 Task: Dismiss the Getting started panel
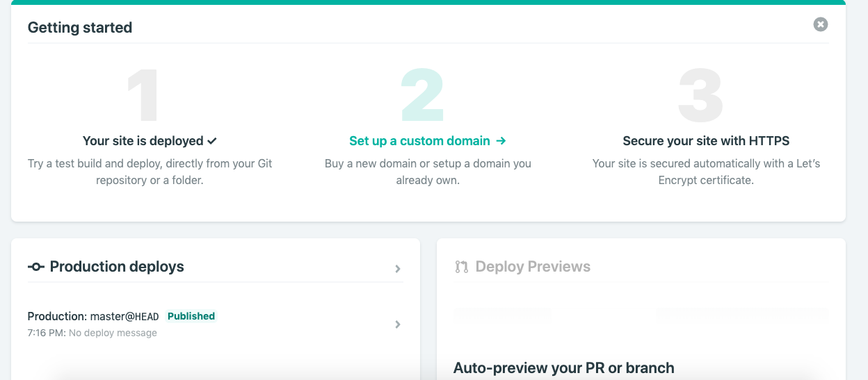click(x=821, y=24)
